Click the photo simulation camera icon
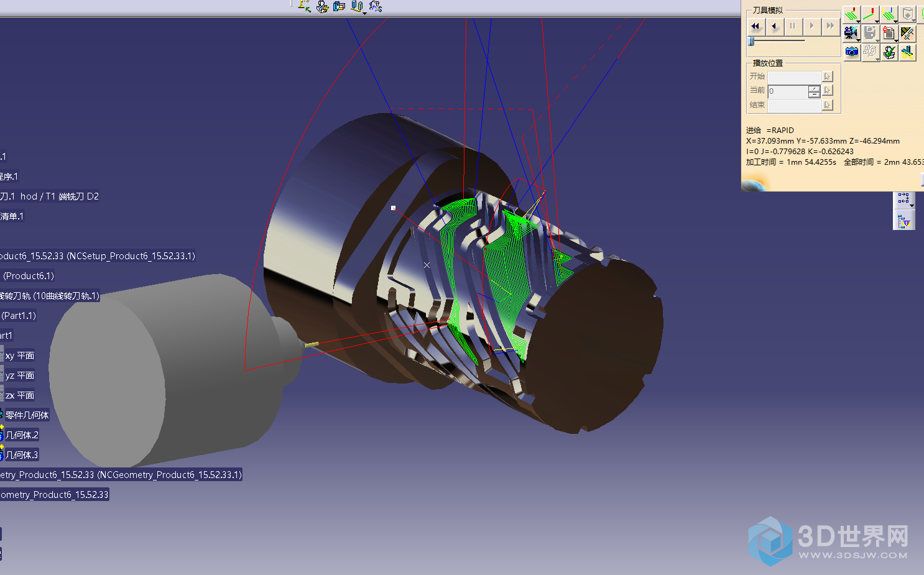Image resolution: width=924 pixels, height=575 pixels. (x=851, y=52)
